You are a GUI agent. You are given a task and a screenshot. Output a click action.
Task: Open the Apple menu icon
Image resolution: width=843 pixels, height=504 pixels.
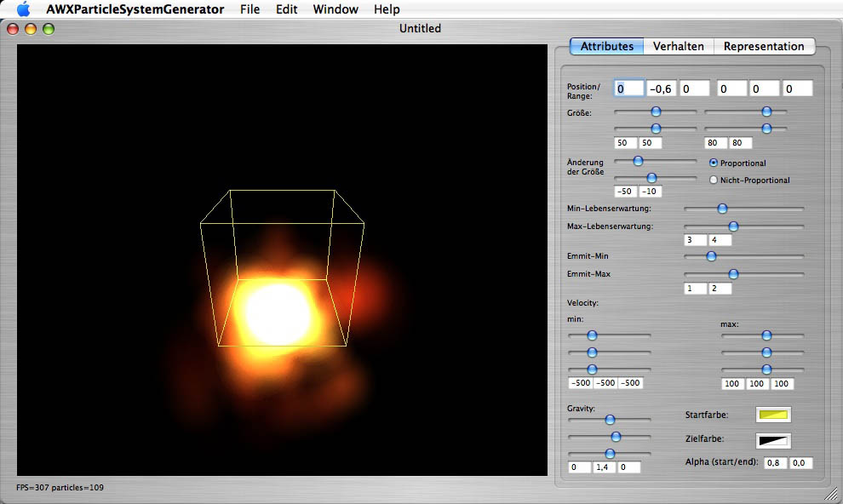tap(23, 10)
